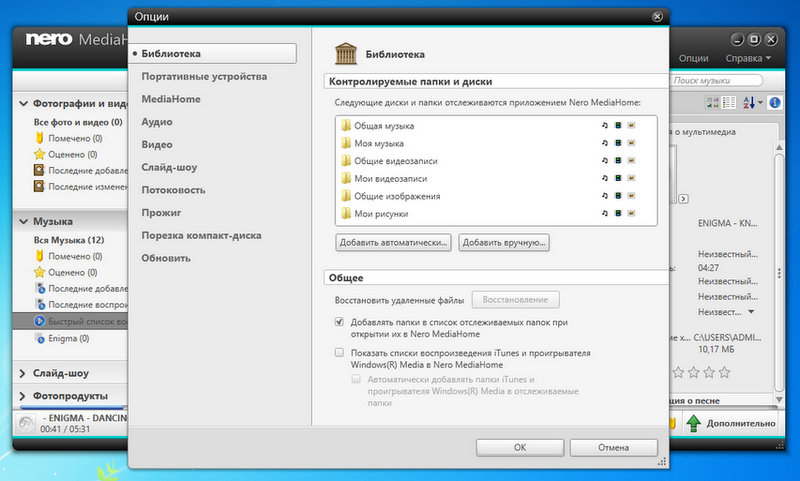Toggle video icon for Общие изображения folder

coord(618,196)
